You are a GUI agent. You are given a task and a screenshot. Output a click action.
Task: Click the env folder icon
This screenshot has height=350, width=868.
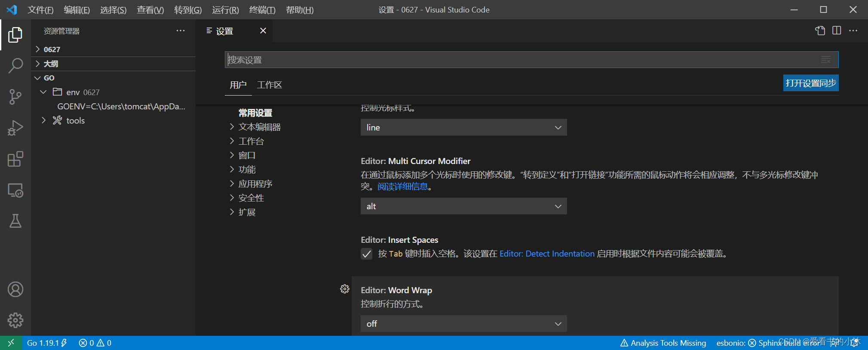tap(58, 92)
